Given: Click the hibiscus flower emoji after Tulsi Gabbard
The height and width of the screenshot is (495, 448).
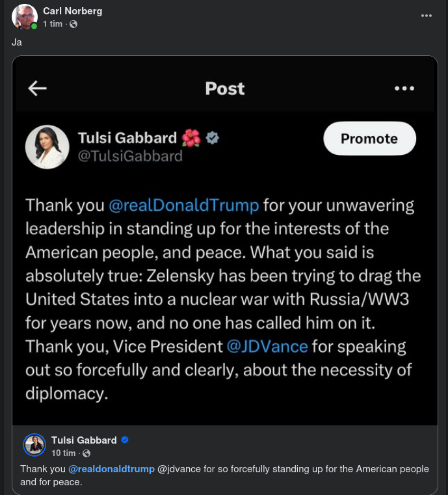Looking at the screenshot, I should (191, 138).
